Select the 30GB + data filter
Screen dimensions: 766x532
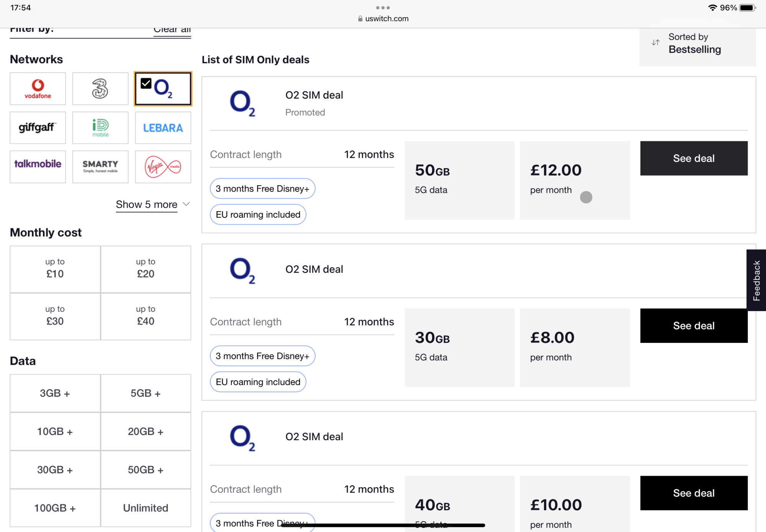tap(55, 470)
